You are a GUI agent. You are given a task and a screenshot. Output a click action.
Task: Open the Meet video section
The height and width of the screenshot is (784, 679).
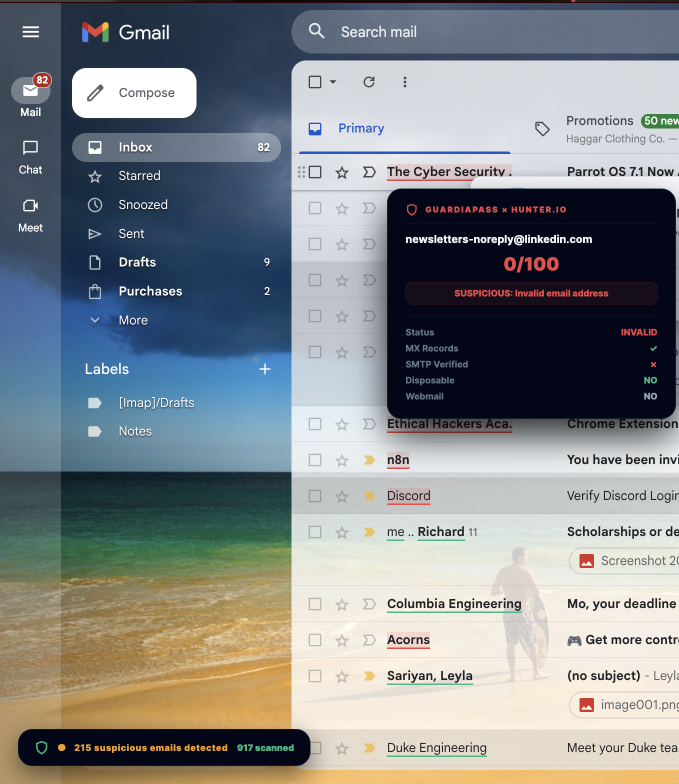pos(30,215)
